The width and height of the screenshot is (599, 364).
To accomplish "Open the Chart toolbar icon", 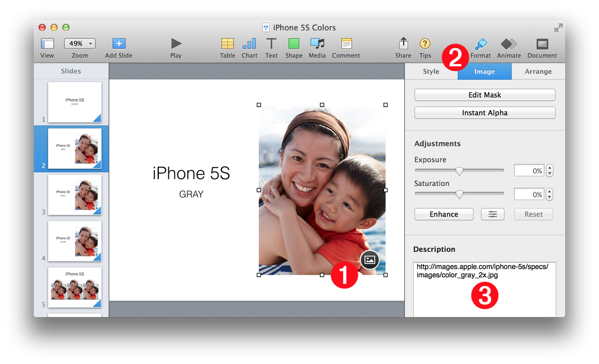I will click(249, 44).
